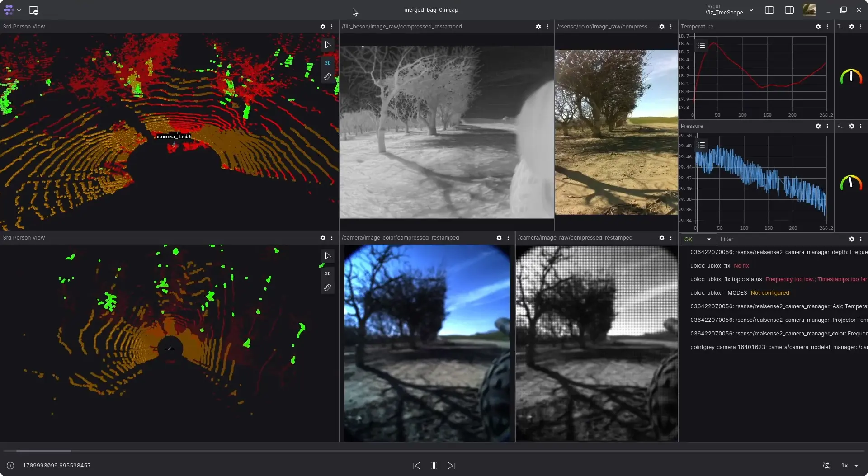
Task: Open settings gear on flir_boson image panel
Action: (538, 27)
